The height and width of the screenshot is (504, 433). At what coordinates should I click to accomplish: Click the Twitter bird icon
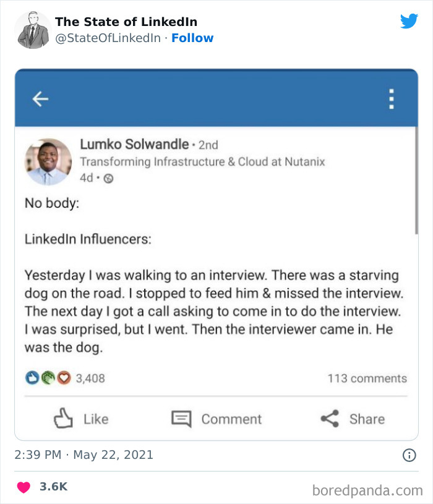[x=408, y=20]
